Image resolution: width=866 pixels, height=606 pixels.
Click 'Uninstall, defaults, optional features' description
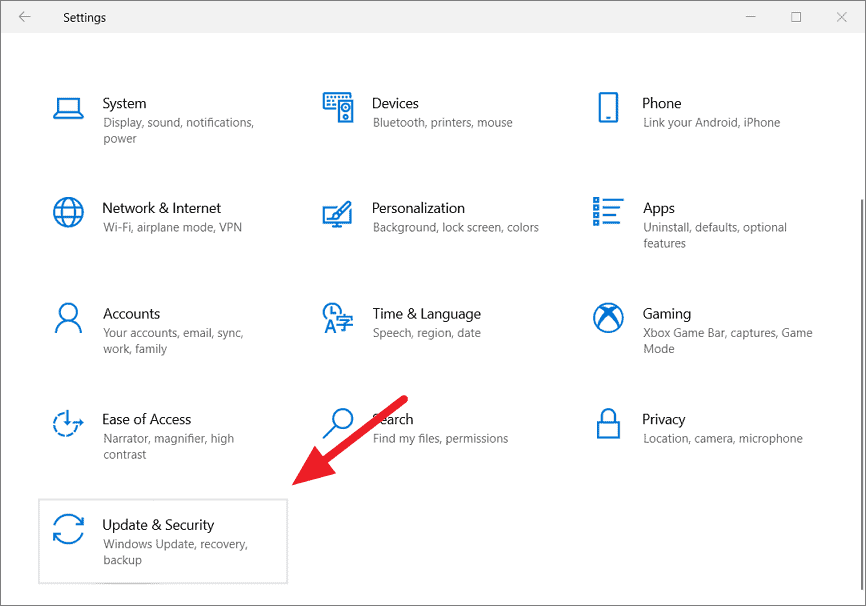(x=715, y=235)
